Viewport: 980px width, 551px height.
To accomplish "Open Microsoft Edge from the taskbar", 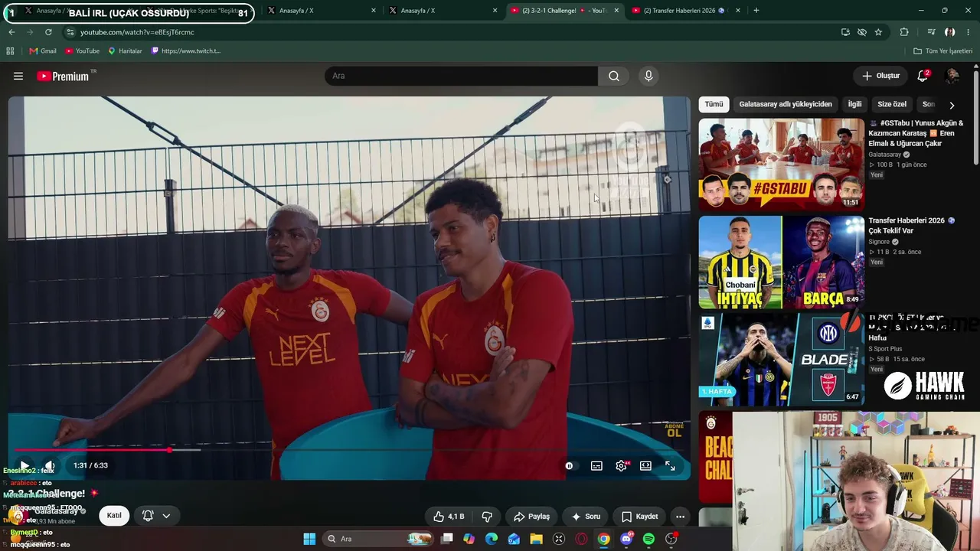I will click(x=492, y=539).
